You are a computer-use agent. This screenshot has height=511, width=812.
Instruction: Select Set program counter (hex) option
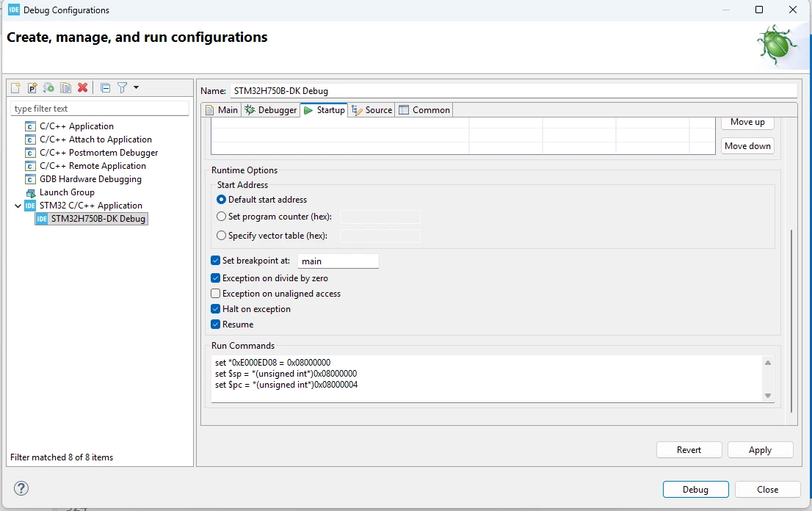pos(221,217)
